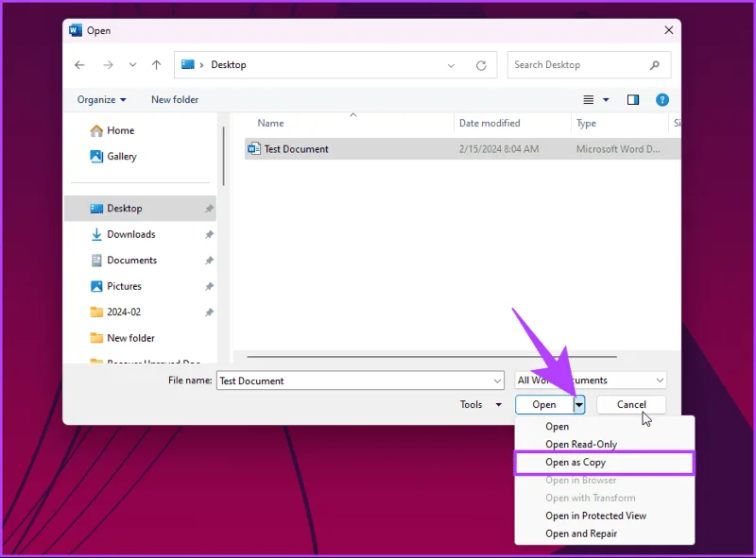Image resolution: width=756 pixels, height=558 pixels.
Task: Click the Forward navigation arrow
Action: pos(108,65)
